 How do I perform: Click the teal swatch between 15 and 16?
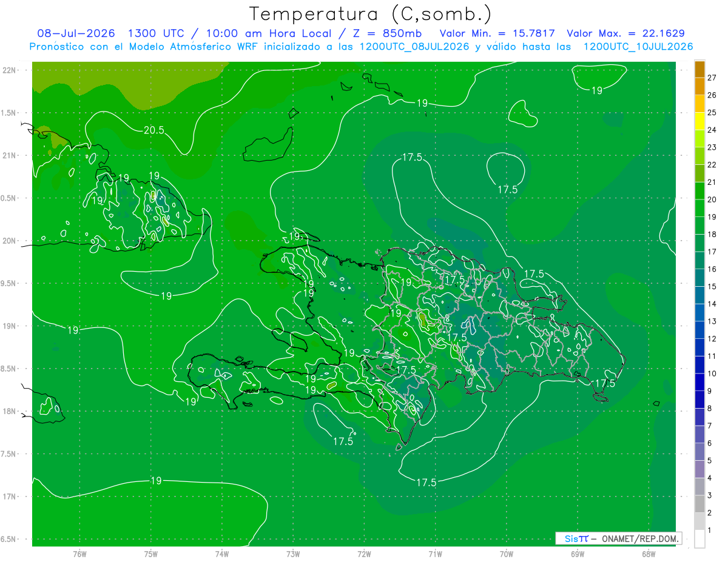click(699, 278)
